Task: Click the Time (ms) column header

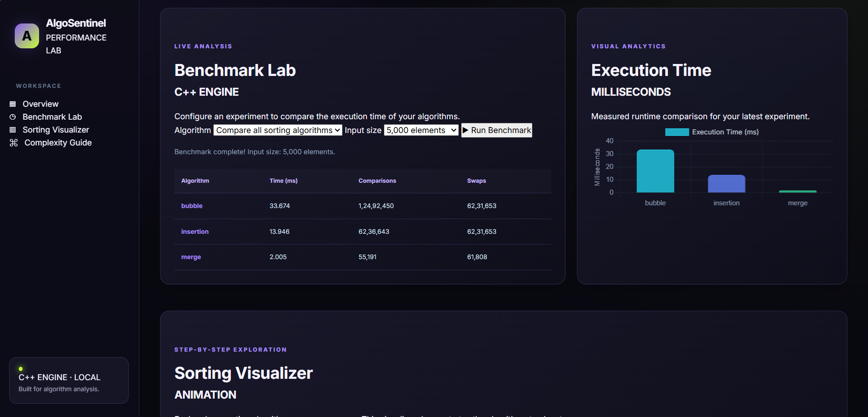Action: pos(284,181)
